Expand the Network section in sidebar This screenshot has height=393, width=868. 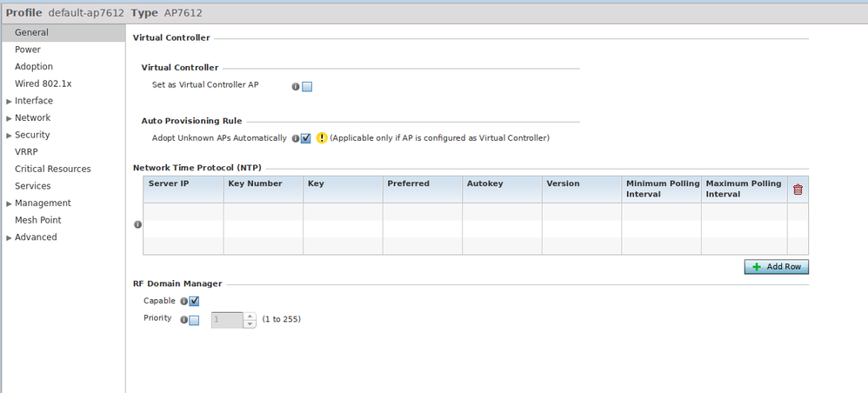pyautogui.click(x=9, y=118)
